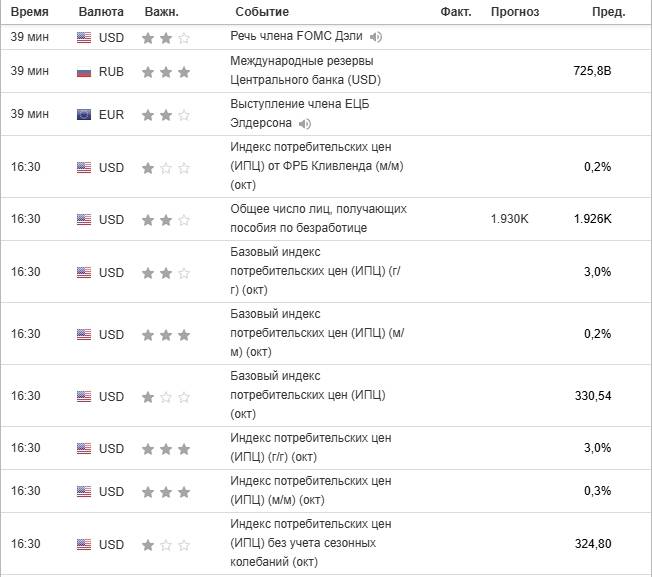Click the Время column header

29,12
